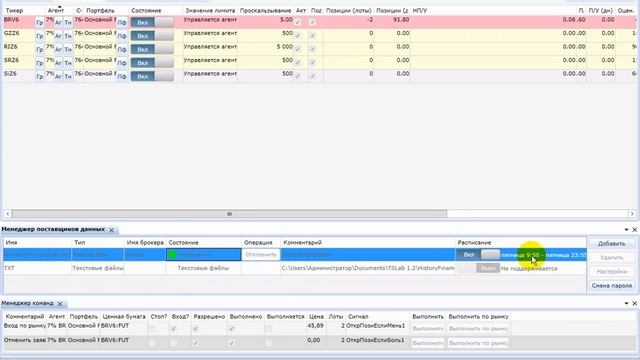The image size is (640, 360).
Task: Select the Менеджер поставщиков данных tab
Action: tap(53, 229)
